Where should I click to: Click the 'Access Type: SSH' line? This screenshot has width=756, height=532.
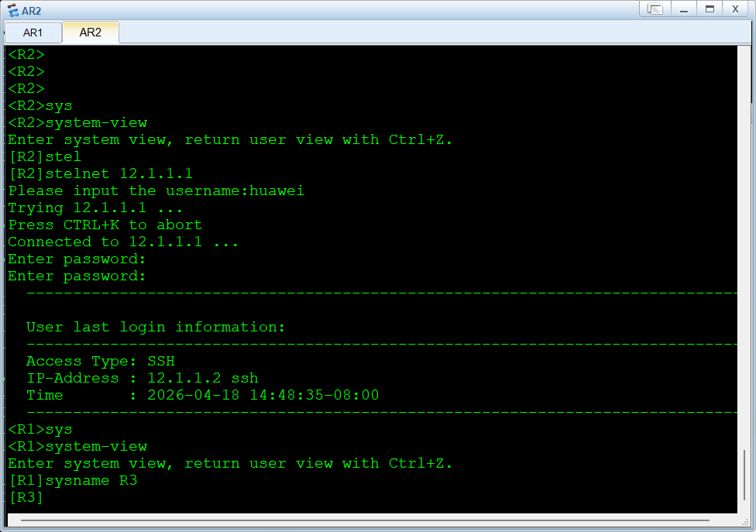click(x=100, y=362)
